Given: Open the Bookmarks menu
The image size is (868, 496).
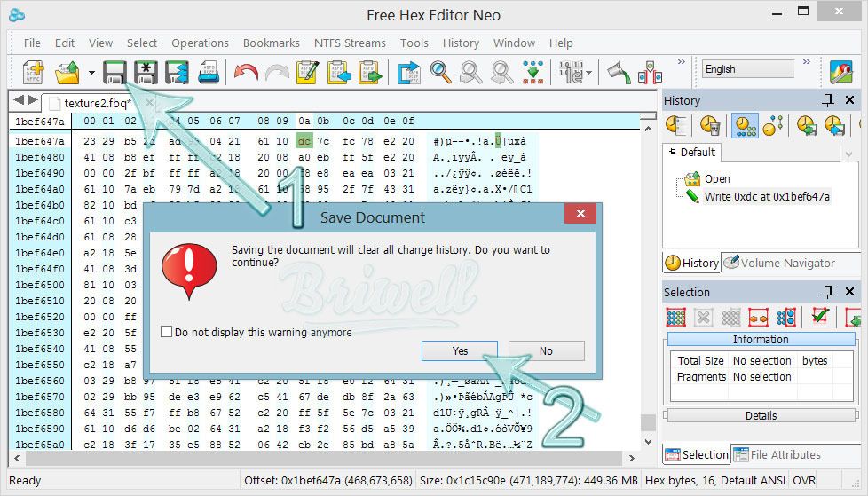Looking at the screenshot, I should coord(272,43).
